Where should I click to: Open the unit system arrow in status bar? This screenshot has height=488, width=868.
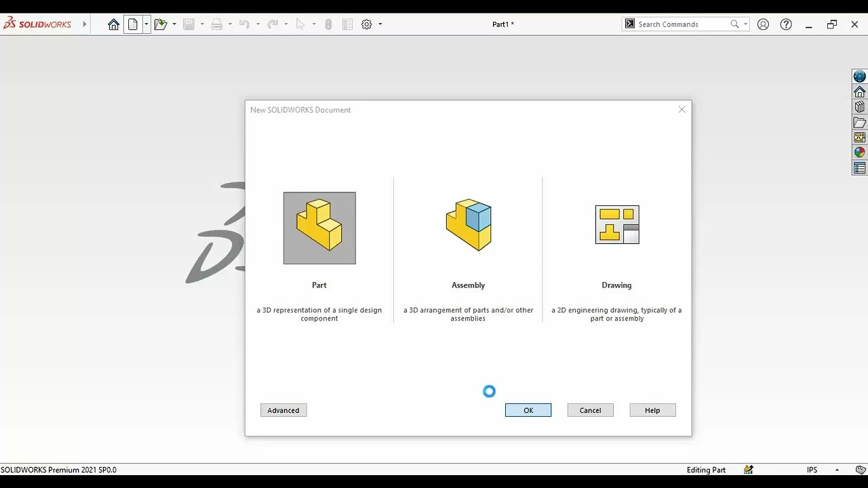coord(837,470)
